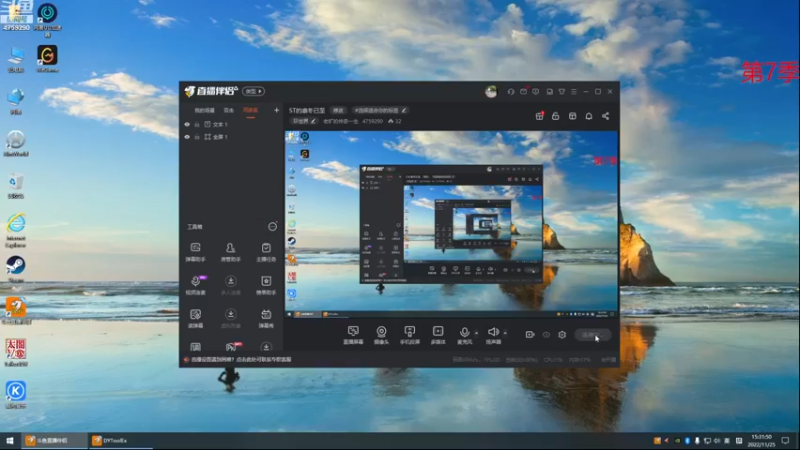Click the screen capture source icon
Image resolution: width=800 pixels, height=450 pixels.
[x=353, y=331]
